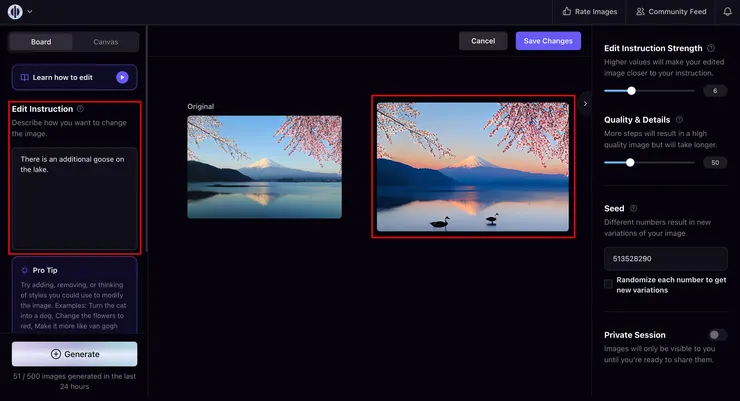Open the Community Feed
The image size is (740, 401).
click(671, 11)
